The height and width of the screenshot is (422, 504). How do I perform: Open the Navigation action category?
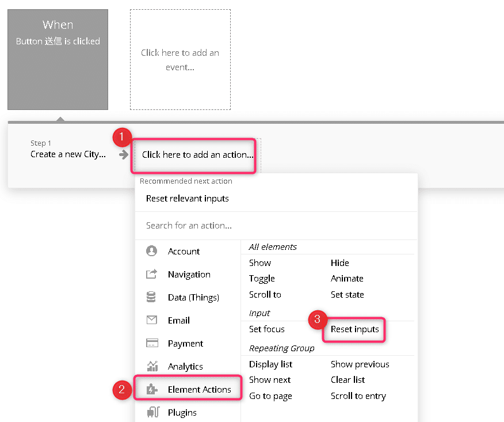188,275
